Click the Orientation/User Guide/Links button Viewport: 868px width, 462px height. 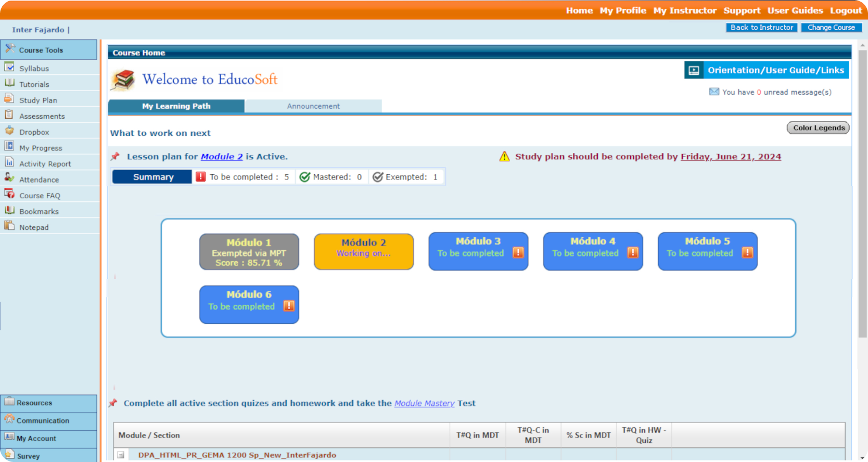(767, 70)
